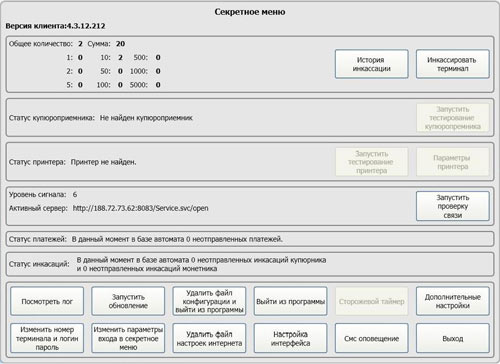This screenshot has width=500, height=364.
Task: Click the Уровень сигнала value 6
Action: point(75,194)
